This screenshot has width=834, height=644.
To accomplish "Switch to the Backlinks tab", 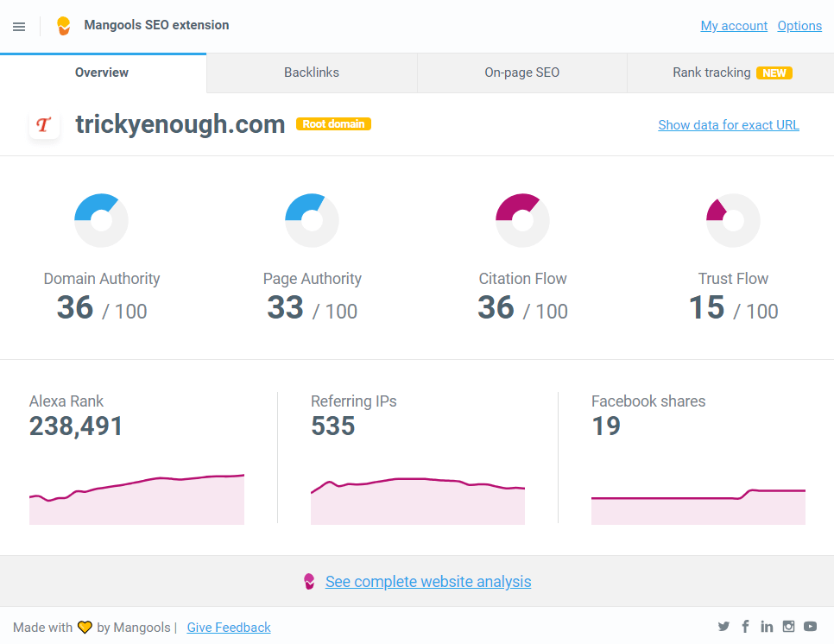I will click(312, 73).
